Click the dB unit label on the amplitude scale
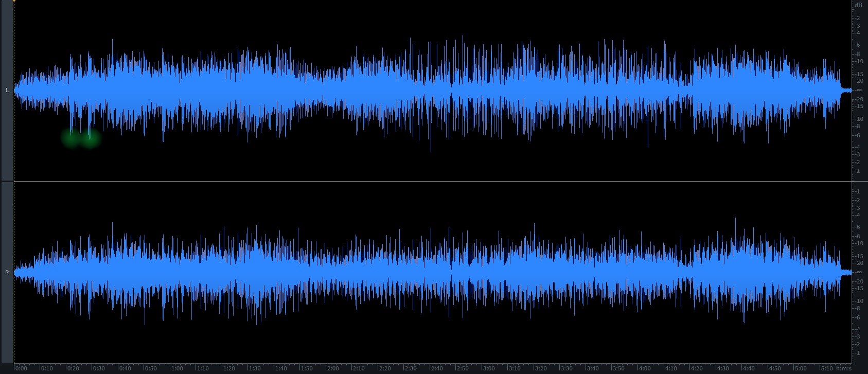Image resolution: width=868 pixels, height=374 pixels. coord(858,5)
